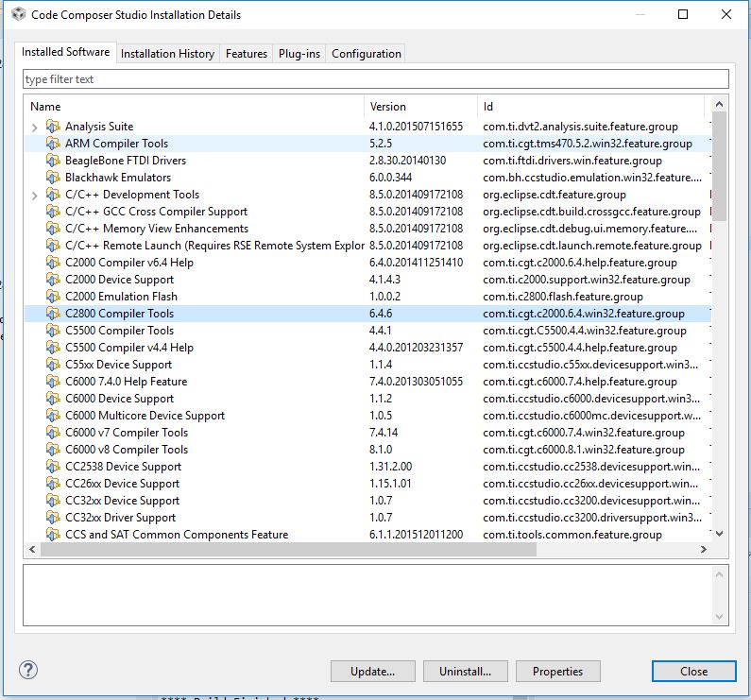
Task: Click the C6000 Multicore Device Support icon
Action: pos(53,416)
